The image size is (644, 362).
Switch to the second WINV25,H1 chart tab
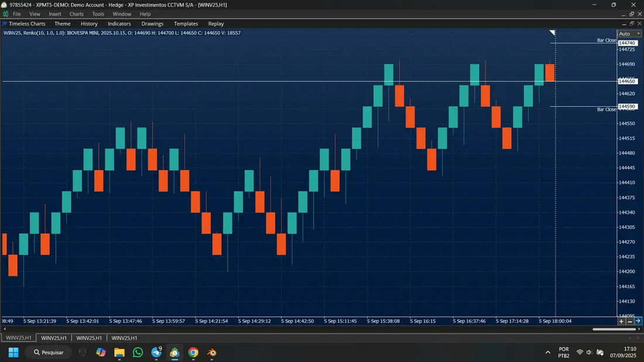[x=54, y=338]
